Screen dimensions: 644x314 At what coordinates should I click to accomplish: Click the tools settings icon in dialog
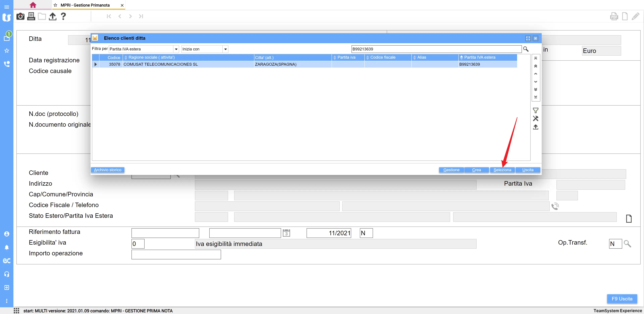coord(535,119)
